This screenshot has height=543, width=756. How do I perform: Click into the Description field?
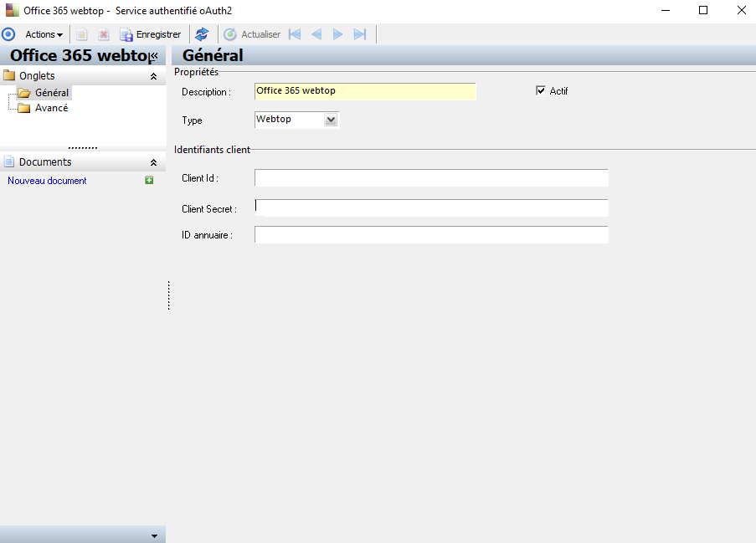point(365,91)
